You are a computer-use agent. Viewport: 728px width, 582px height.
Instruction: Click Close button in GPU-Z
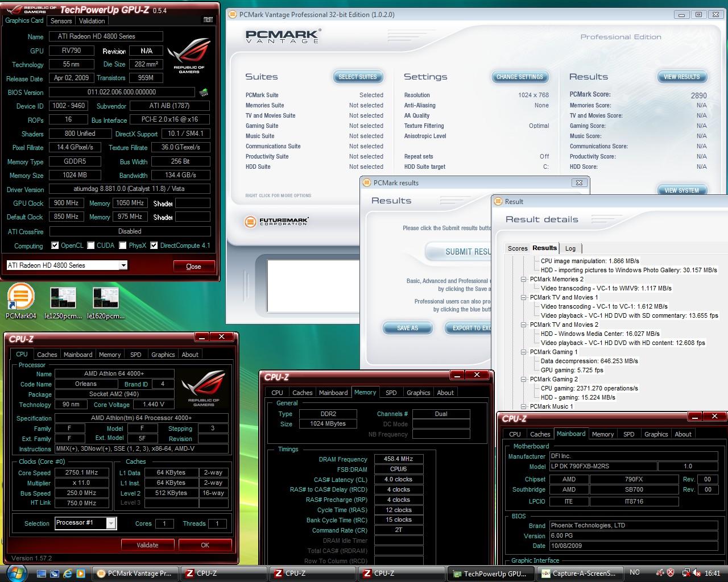pyautogui.click(x=193, y=266)
